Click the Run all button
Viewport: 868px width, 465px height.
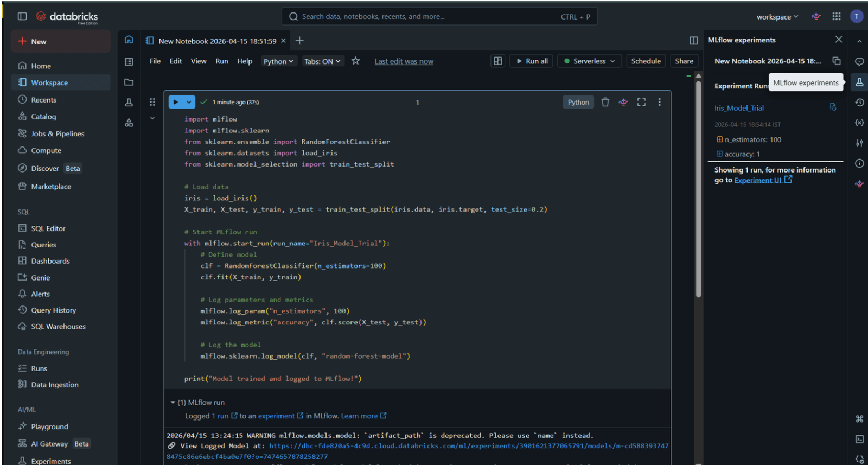[x=531, y=61]
